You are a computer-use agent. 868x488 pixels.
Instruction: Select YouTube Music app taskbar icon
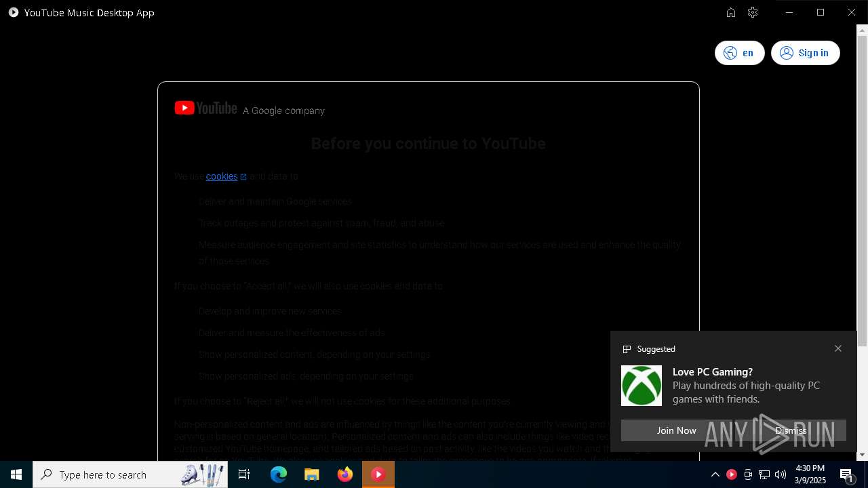pos(378,474)
